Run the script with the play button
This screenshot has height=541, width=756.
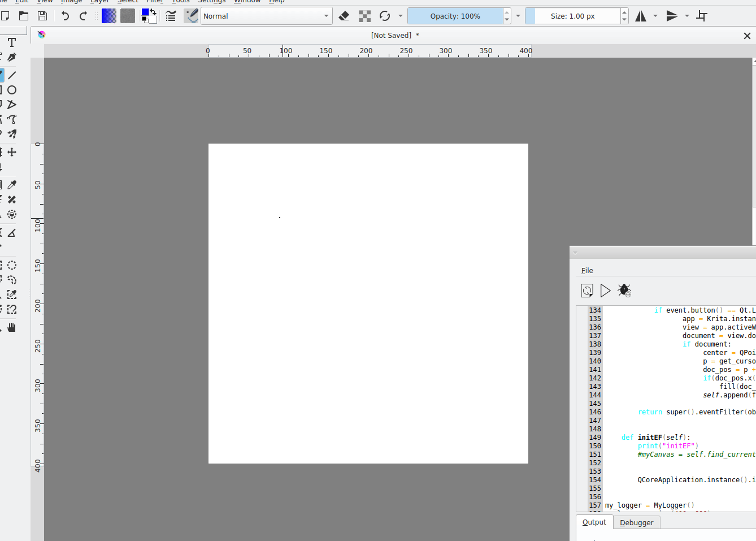coord(605,291)
